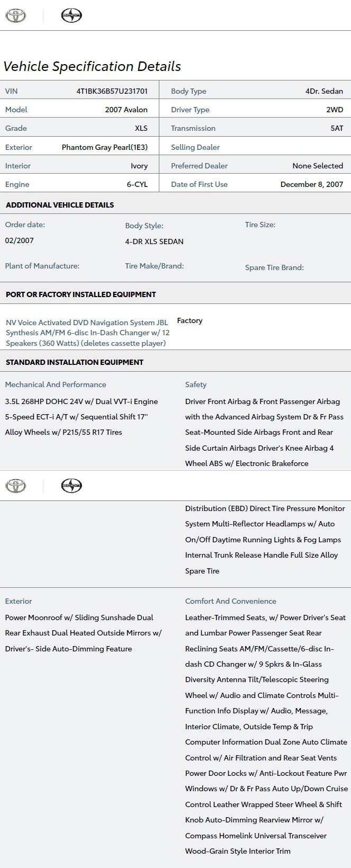This screenshot has height=868, width=351.
Task: Click the 'Exterior' subheading on second page
Action: click(x=19, y=601)
